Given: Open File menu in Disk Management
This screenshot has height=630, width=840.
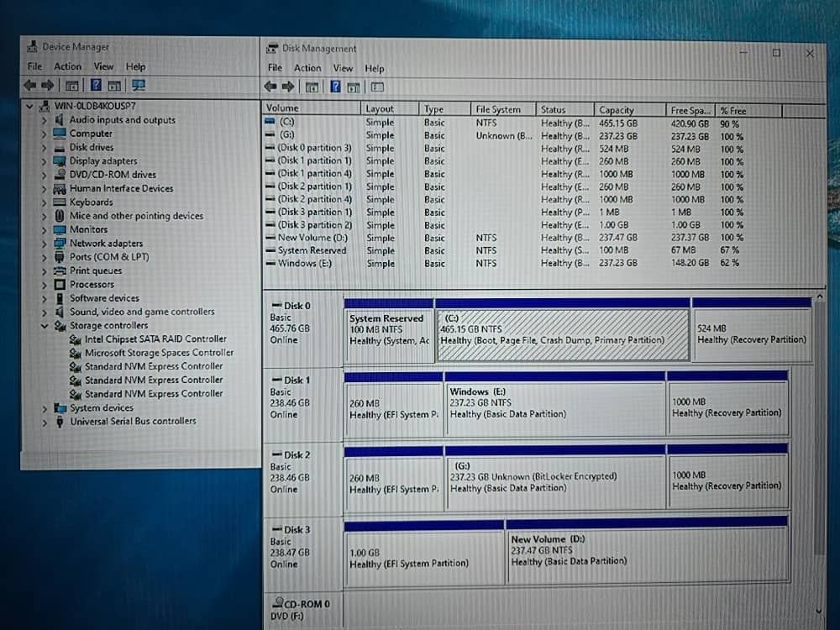Looking at the screenshot, I should click(x=275, y=68).
